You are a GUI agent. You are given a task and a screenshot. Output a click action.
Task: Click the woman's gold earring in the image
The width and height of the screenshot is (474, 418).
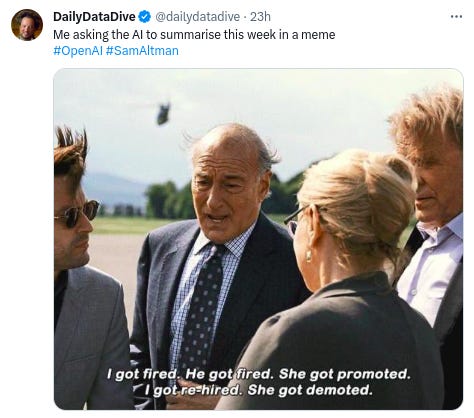[x=308, y=256]
